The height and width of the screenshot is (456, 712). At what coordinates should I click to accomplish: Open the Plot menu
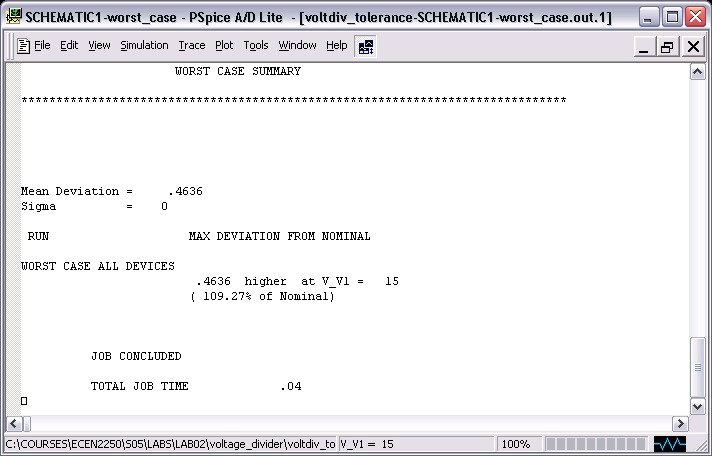coord(224,45)
